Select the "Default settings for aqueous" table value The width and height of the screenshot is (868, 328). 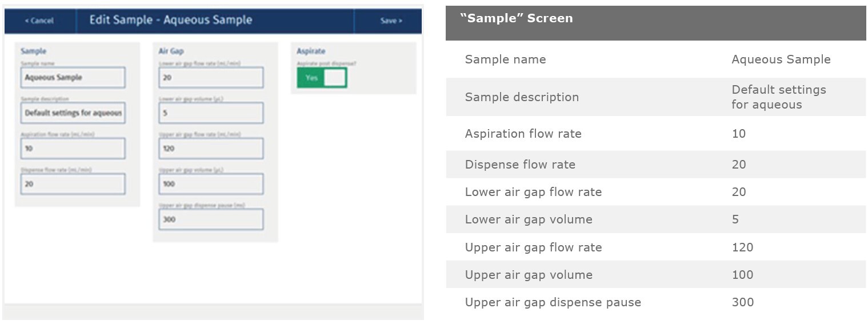click(x=778, y=97)
